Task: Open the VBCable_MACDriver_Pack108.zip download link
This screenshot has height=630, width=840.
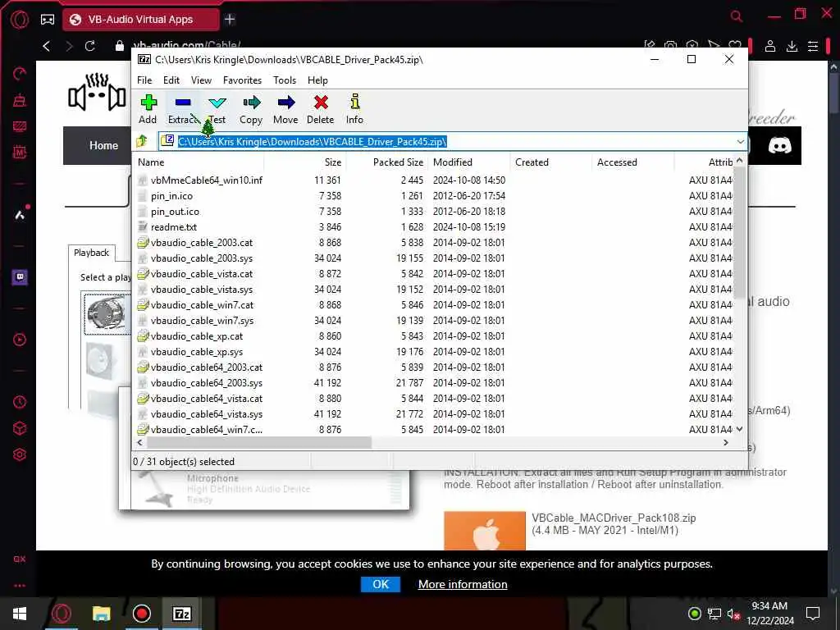Action: pos(614,518)
